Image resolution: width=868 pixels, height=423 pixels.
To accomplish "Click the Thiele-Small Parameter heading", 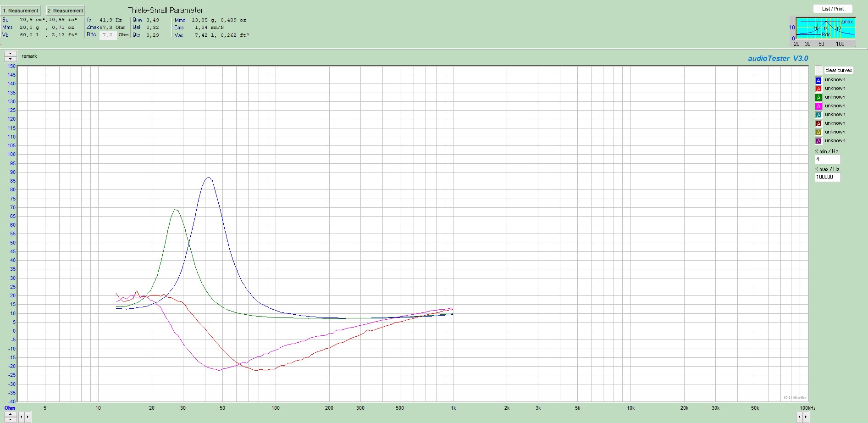I will pos(165,10).
